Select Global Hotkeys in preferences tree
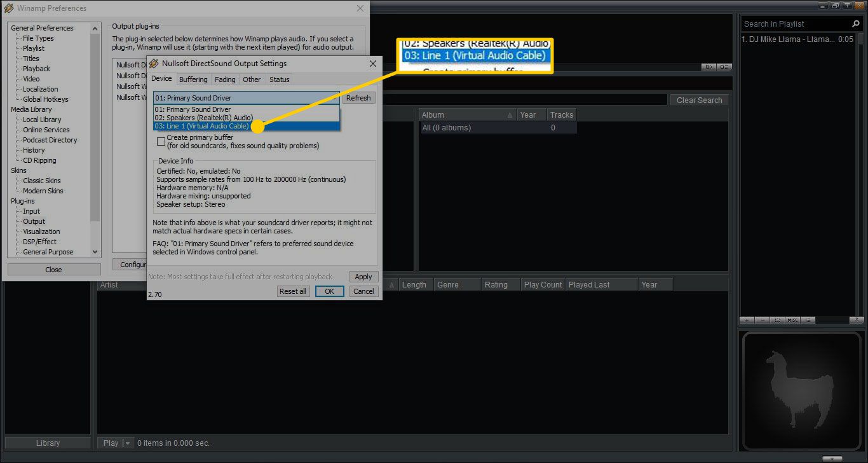 point(45,99)
